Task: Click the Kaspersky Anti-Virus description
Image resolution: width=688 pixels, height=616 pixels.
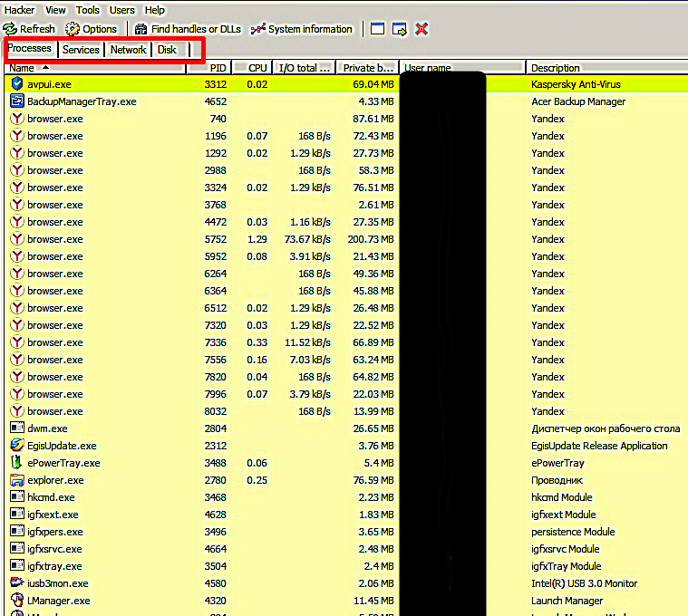Action: (576, 84)
